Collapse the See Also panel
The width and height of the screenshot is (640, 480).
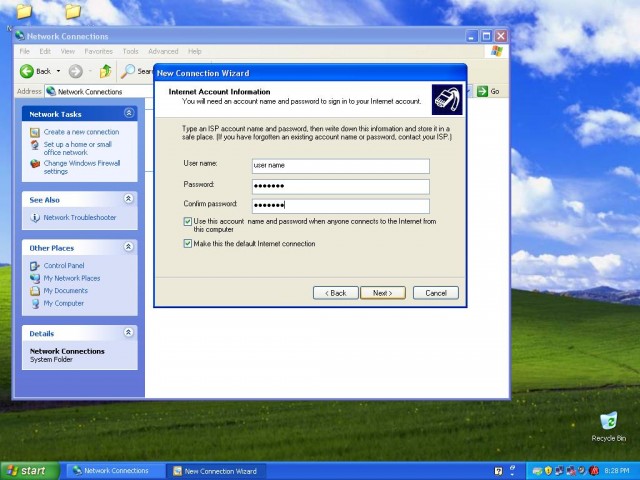[x=128, y=199]
